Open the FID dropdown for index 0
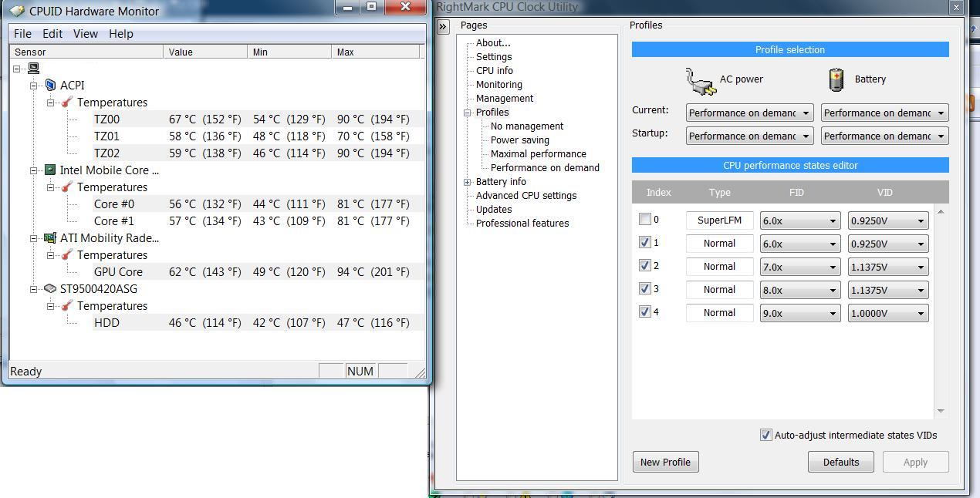Screen dimensions: 980x498 (x=800, y=220)
